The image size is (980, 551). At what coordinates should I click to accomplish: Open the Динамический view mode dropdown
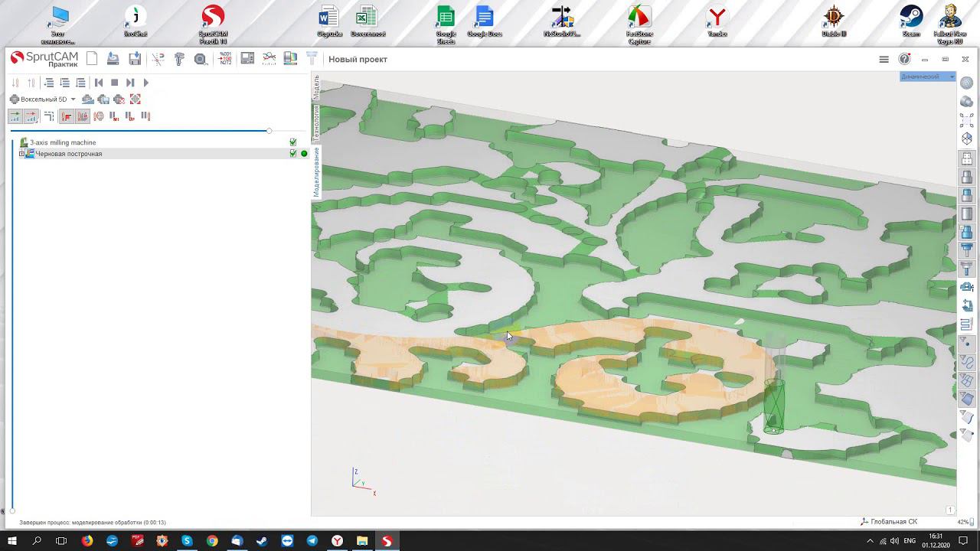point(928,77)
